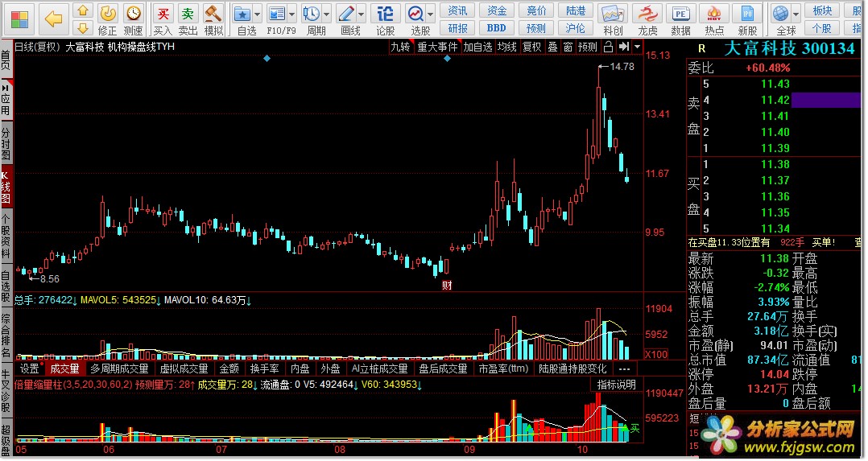Expand the F10/F9 dropdown arrow
This screenshot has height=461, width=868.
point(291,14)
